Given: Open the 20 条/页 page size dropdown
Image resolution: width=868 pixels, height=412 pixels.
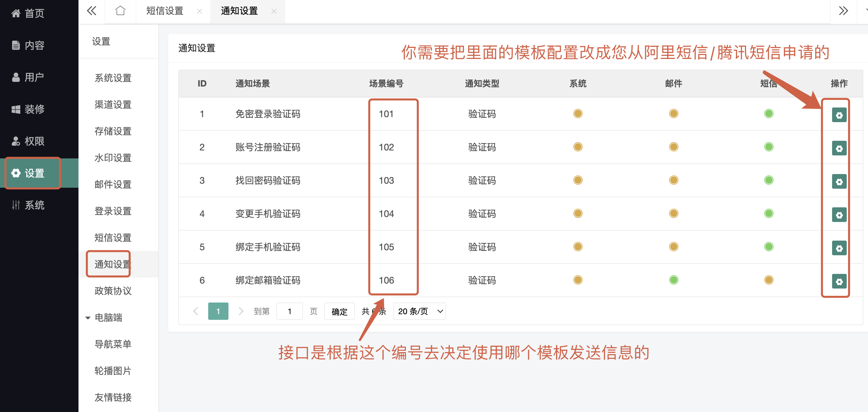Looking at the screenshot, I should pos(419,311).
